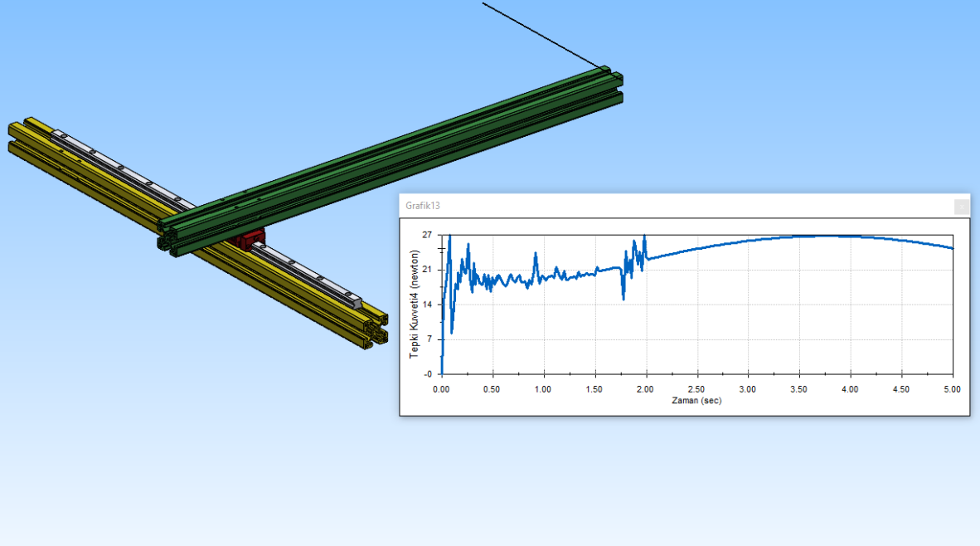Viewport: 980px width, 546px height.
Task: Click the 1.00 tick on the time axis
Action: 543,389
